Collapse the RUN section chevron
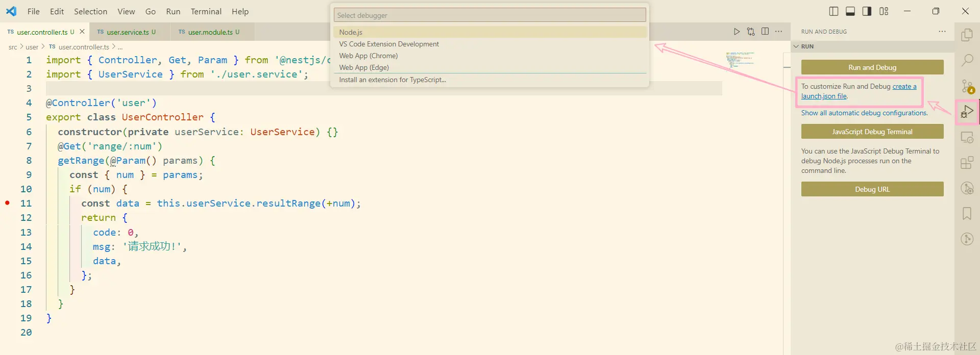 tap(796, 46)
